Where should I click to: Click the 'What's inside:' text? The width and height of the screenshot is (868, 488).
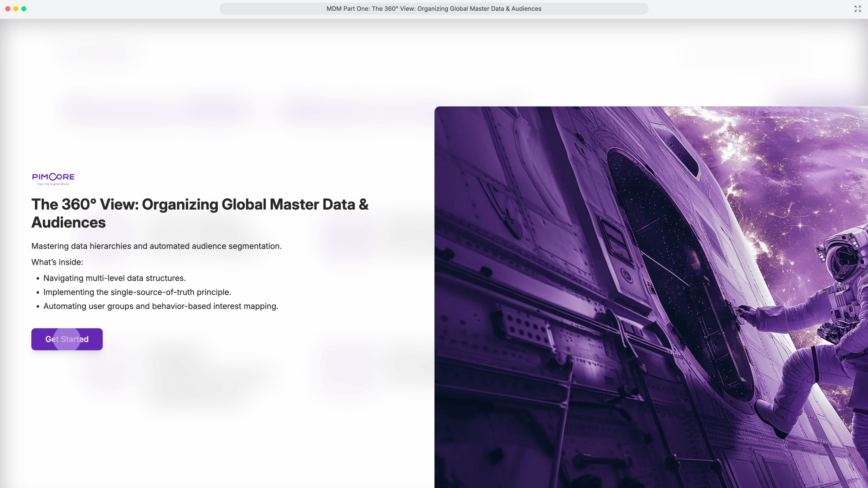pos(57,262)
